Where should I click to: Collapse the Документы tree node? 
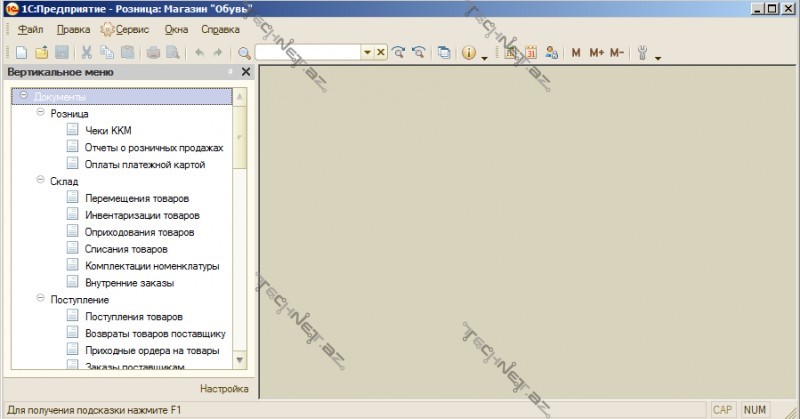23,97
